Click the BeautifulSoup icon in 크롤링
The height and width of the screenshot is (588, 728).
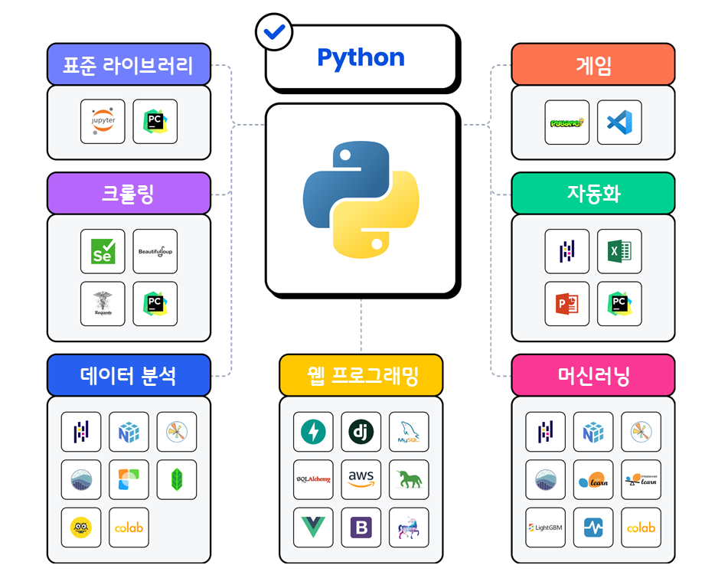pyautogui.click(x=155, y=251)
